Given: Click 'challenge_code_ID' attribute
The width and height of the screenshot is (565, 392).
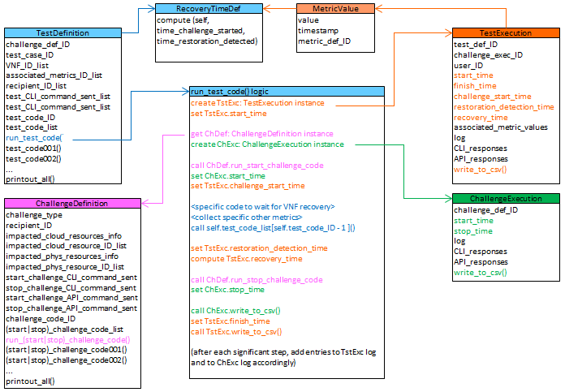Looking at the screenshot, I should (x=41, y=319).
